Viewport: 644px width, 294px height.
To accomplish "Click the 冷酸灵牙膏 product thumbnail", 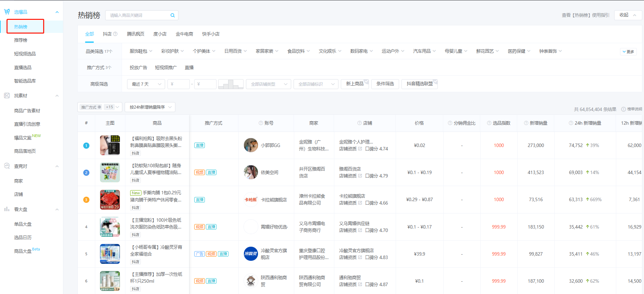I will tap(110, 254).
